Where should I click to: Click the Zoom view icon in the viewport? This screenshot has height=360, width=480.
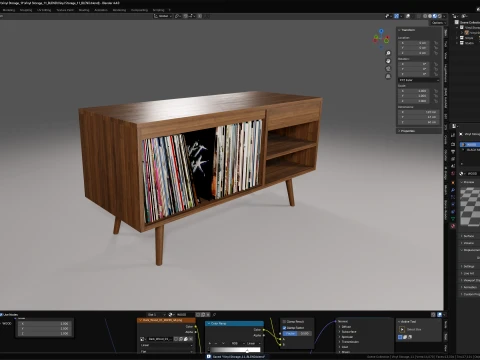[x=388, y=53]
